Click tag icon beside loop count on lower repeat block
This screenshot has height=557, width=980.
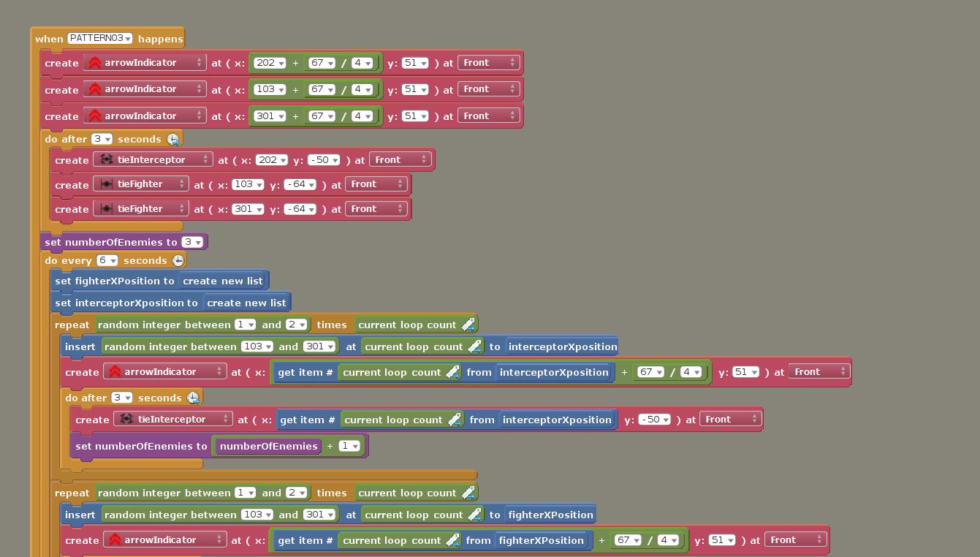point(468,493)
